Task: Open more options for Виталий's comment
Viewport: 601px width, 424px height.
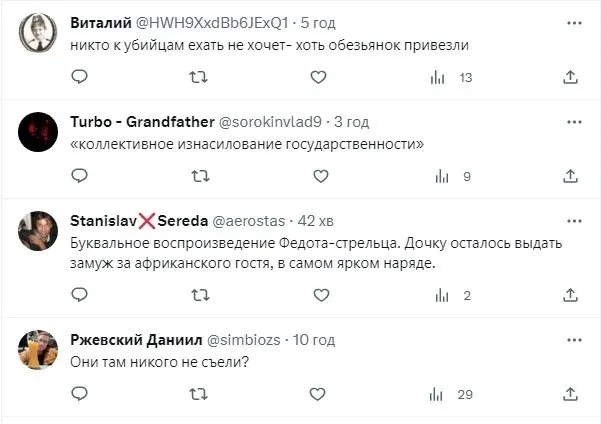Action: point(571,20)
